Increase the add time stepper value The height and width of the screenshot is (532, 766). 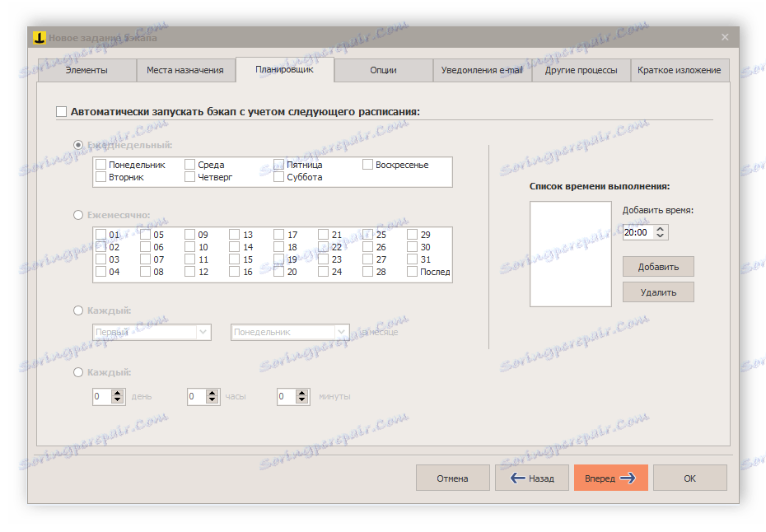[660, 229]
